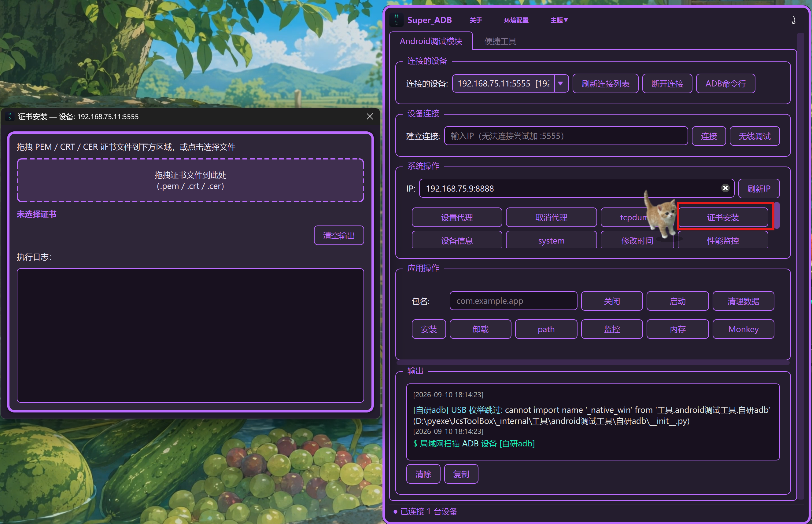
Task: Expand the 连接的设备 dropdown arrow
Action: [x=561, y=83]
